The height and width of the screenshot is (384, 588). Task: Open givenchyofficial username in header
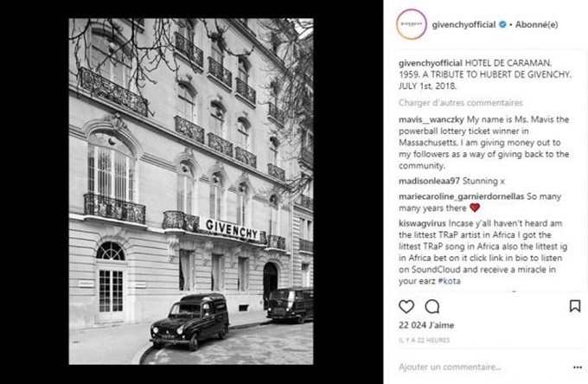(463, 25)
